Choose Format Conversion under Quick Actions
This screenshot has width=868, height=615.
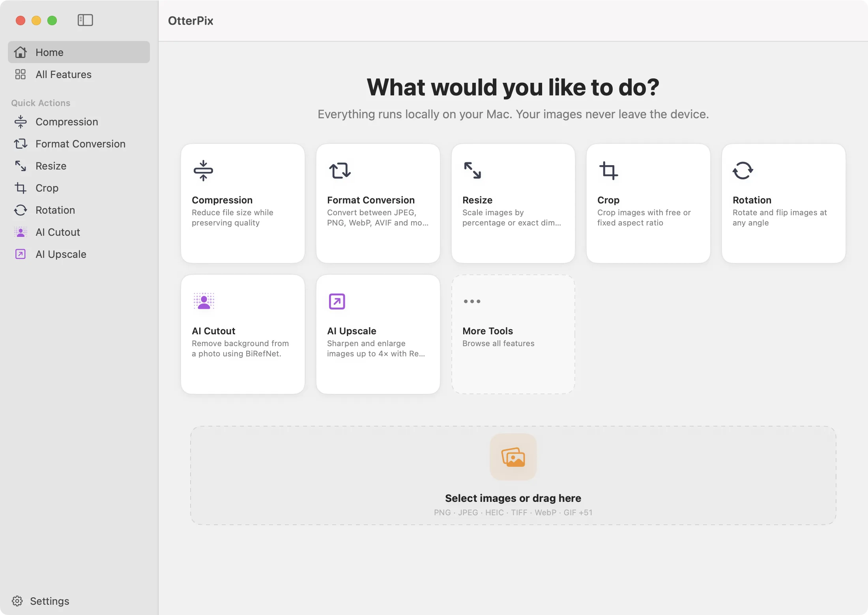click(79, 144)
